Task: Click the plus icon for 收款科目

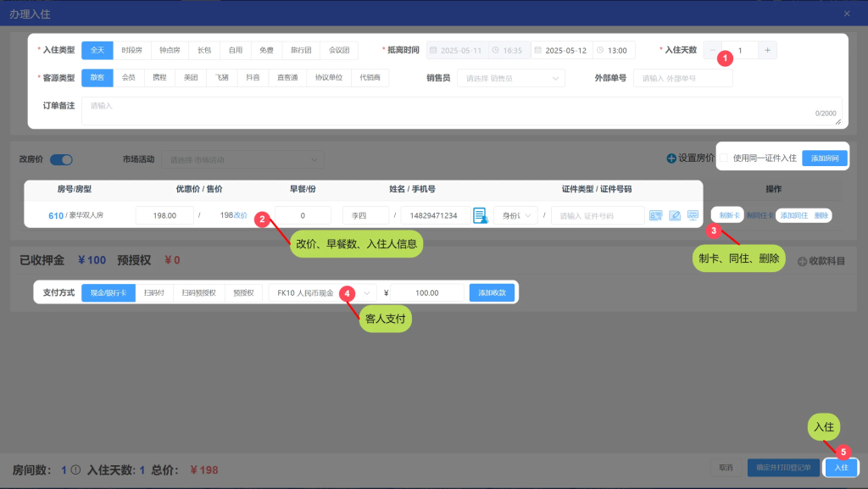Action: tap(802, 261)
